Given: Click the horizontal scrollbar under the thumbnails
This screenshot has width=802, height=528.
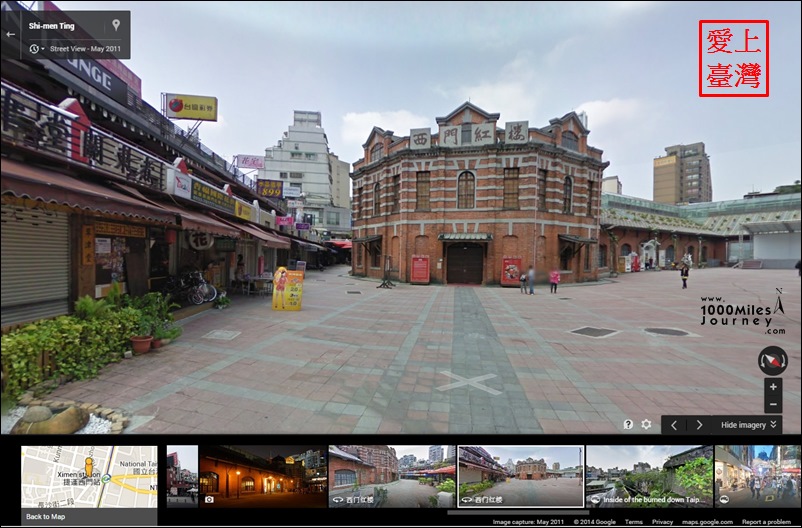Looking at the screenshot, I should (x=518, y=512).
